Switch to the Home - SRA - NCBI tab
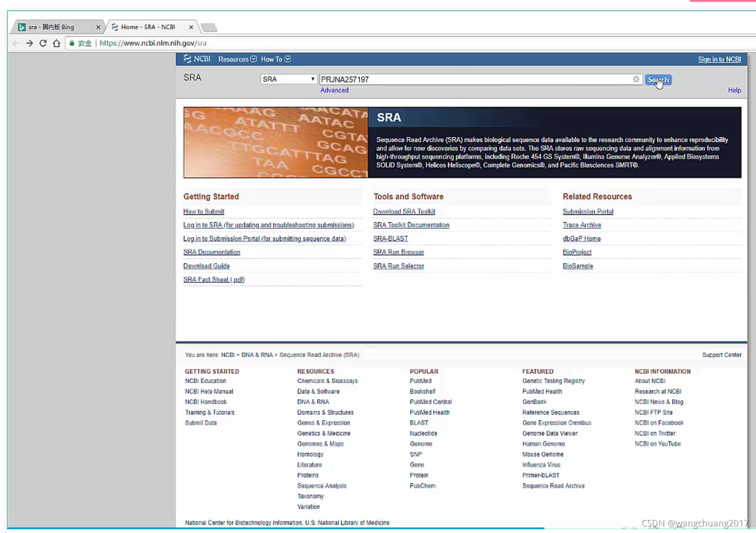Viewport: 756px width, 533px height. (151, 27)
